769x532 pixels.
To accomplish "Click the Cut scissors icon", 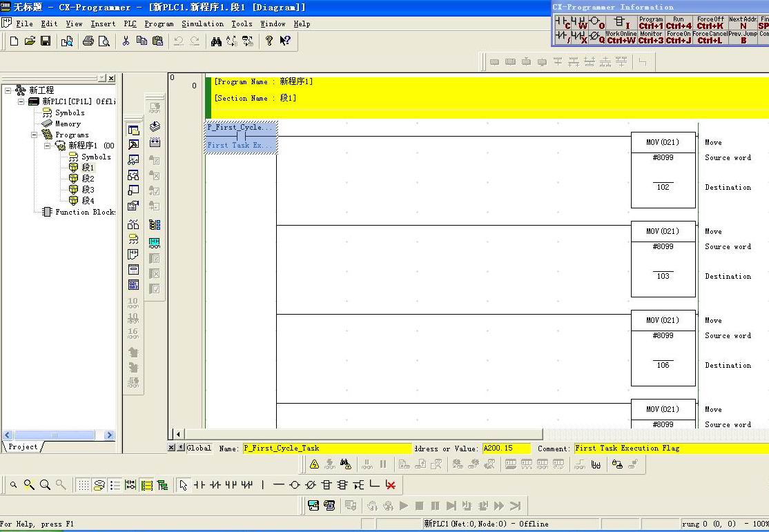I will 126,41.
